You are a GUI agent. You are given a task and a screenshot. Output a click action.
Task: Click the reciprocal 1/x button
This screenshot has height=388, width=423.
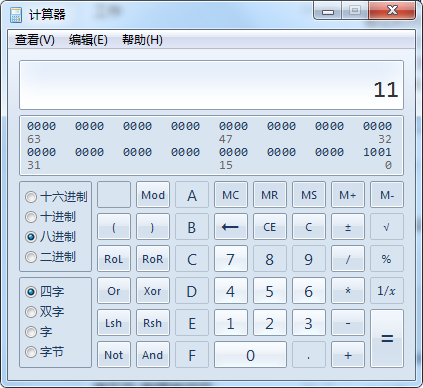pyautogui.click(x=387, y=291)
